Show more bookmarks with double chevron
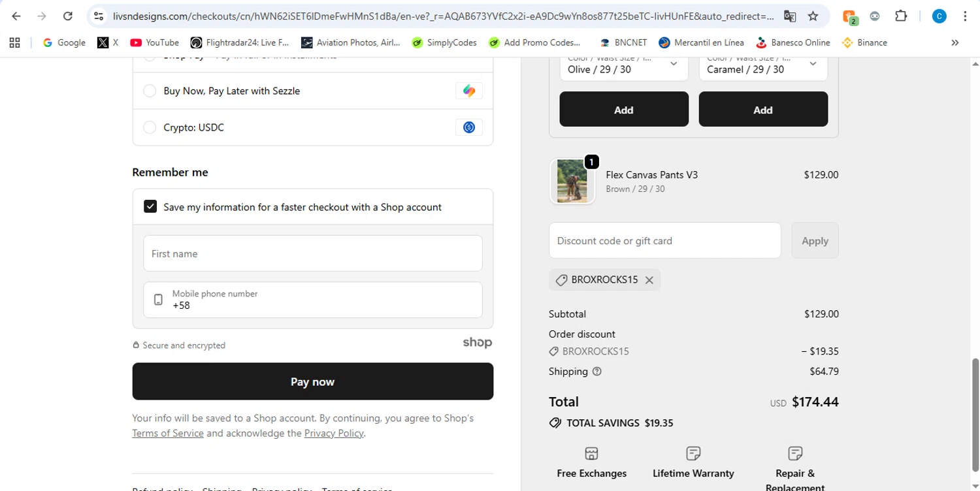Screen dimensions: 980x491 (955, 42)
